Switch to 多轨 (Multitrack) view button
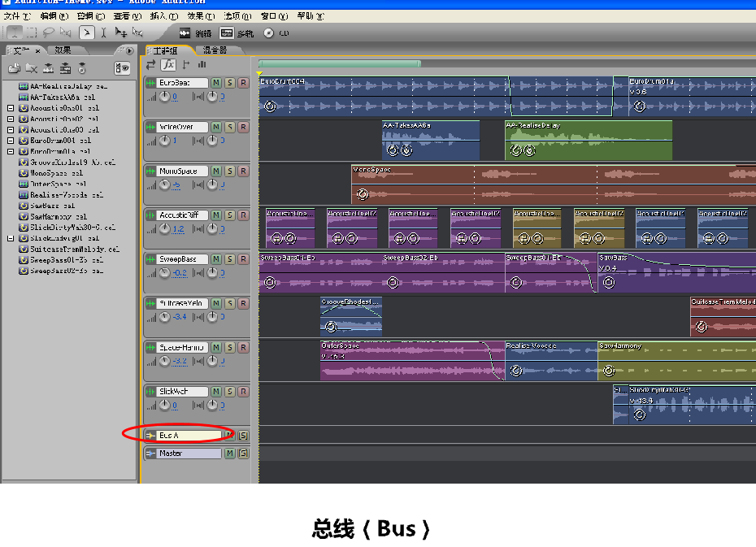 click(237, 33)
